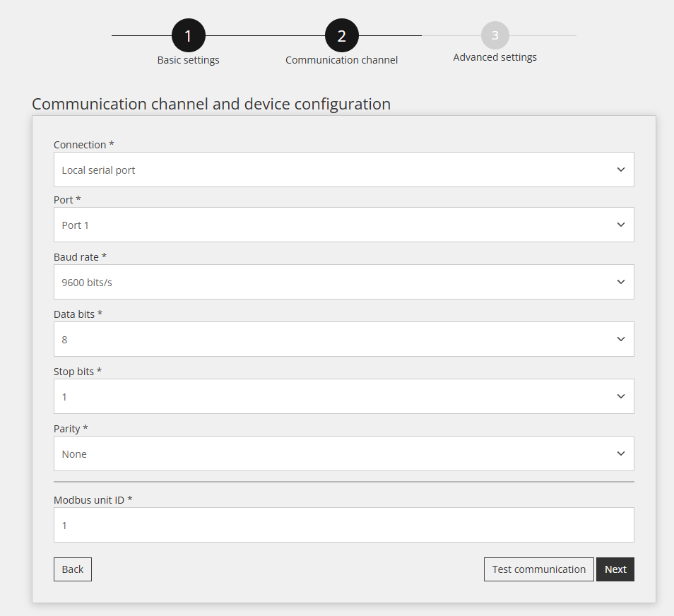Click the Test communication button
674x616 pixels.
click(x=538, y=569)
